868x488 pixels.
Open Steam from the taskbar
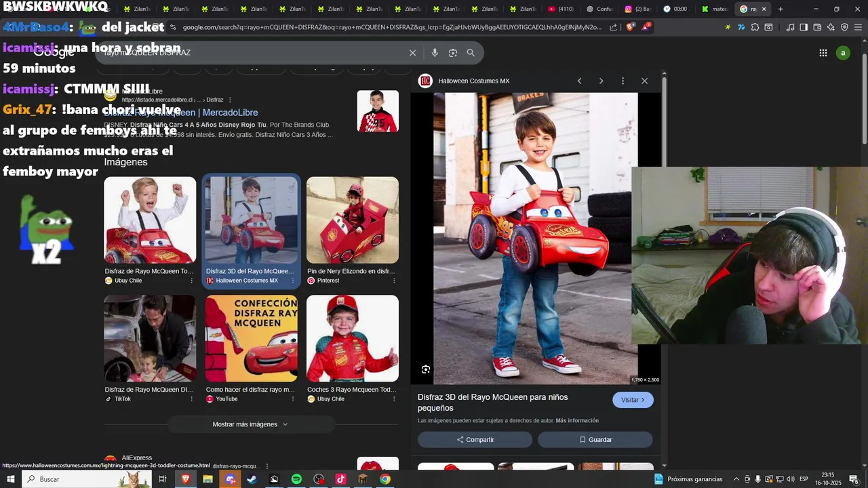[x=252, y=479]
